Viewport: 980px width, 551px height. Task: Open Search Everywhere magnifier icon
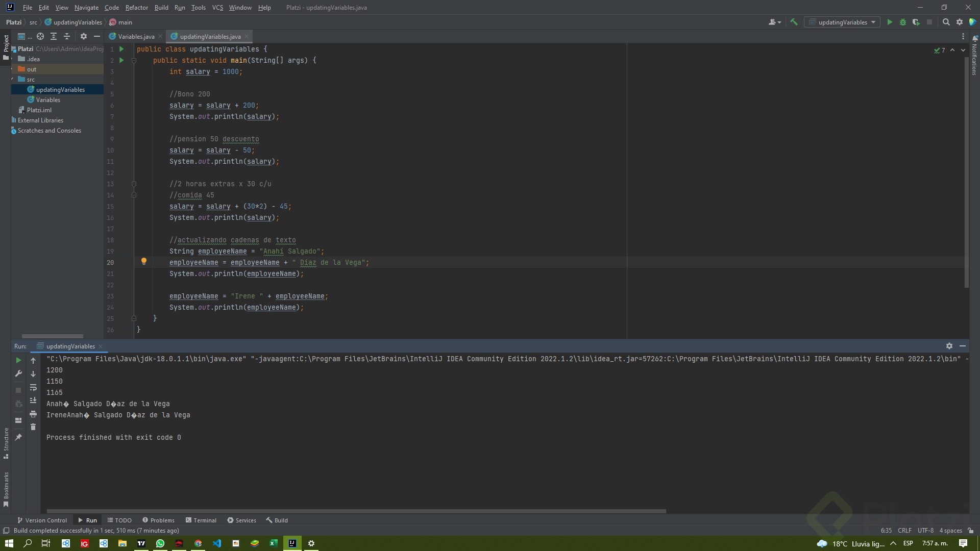(946, 22)
